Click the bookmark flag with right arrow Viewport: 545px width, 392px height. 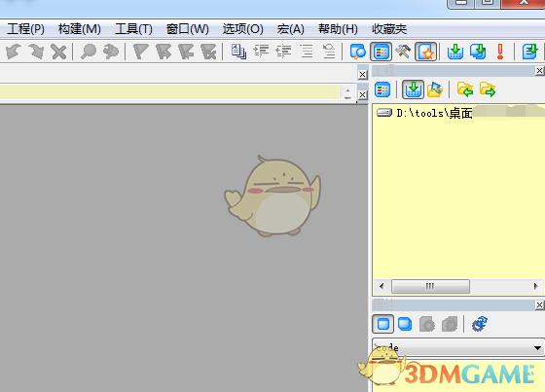[x=163, y=52]
